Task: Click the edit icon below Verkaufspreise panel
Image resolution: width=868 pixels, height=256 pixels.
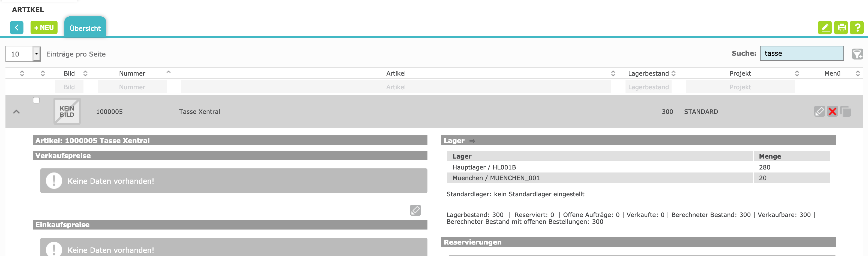Action: 415,210
